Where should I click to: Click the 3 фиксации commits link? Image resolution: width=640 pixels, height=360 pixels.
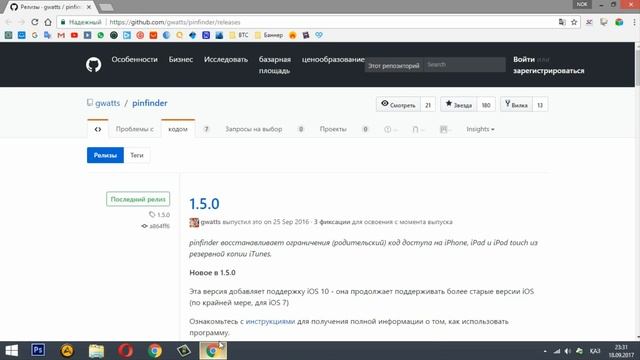point(332,222)
